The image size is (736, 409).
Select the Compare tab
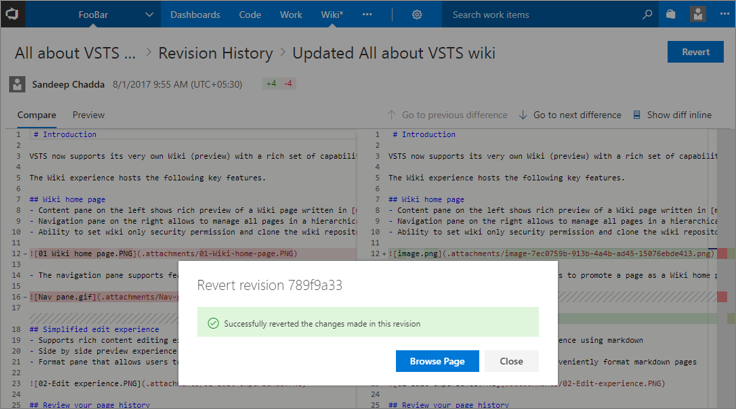pos(37,115)
